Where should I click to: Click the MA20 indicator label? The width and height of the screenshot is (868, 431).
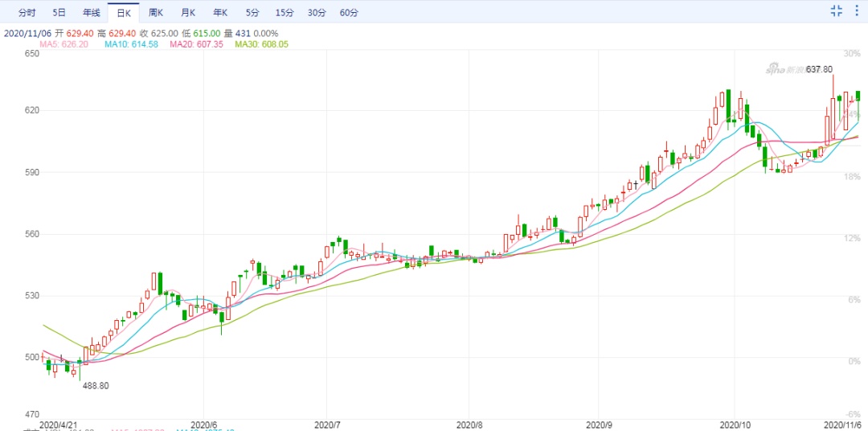[x=197, y=43]
